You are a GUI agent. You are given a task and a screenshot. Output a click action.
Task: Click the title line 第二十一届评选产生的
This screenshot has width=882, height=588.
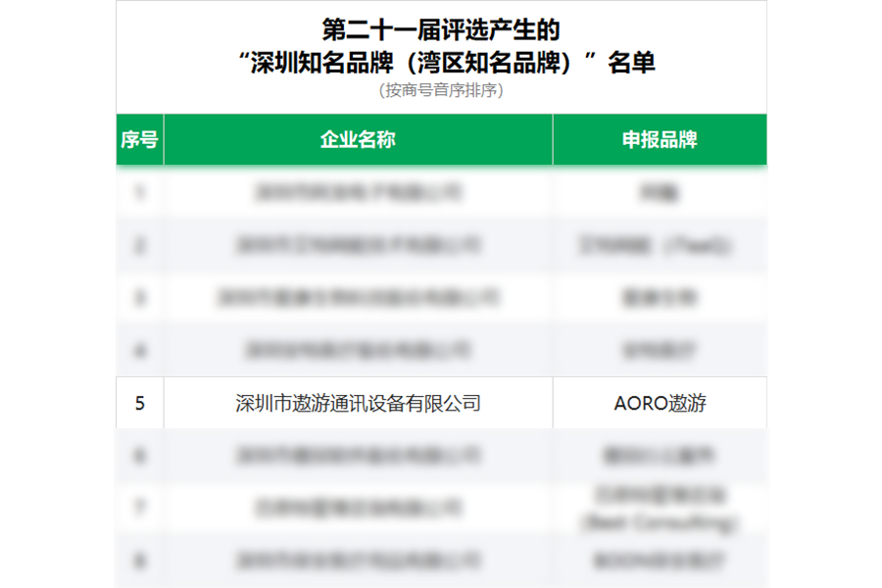(441, 29)
